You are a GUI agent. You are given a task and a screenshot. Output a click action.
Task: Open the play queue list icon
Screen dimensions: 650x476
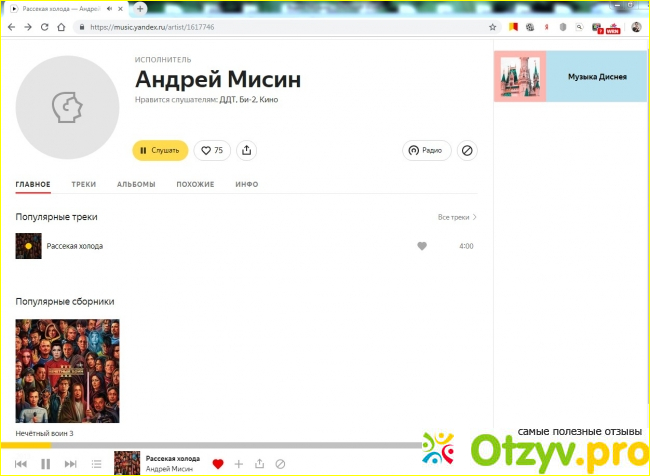click(x=96, y=464)
